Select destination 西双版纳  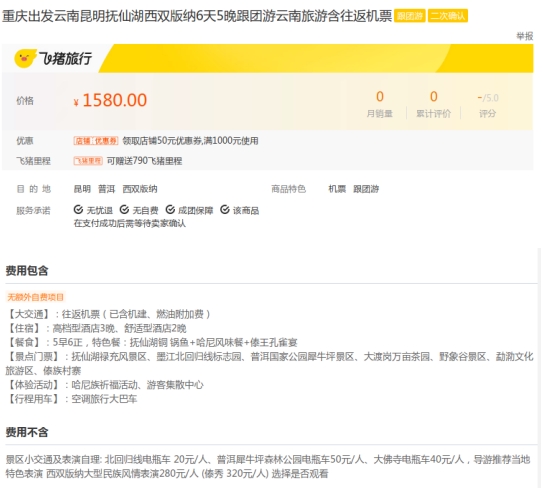(x=140, y=189)
